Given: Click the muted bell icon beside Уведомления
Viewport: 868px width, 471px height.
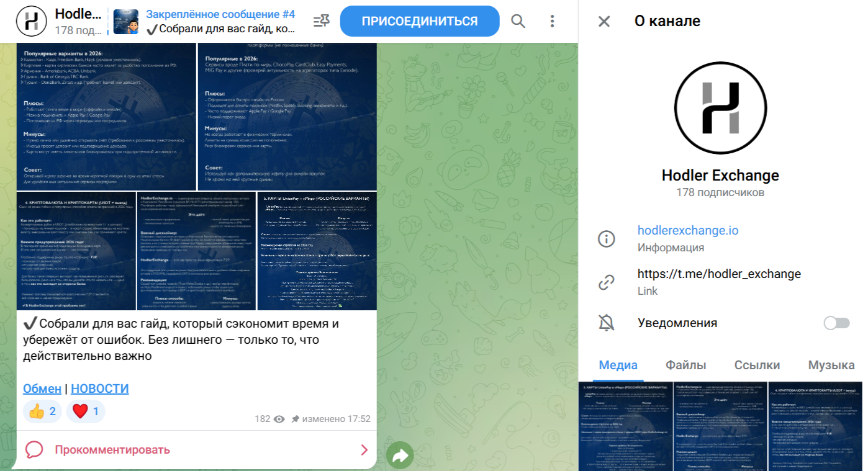Looking at the screenshot, I should tap(606, 323).
